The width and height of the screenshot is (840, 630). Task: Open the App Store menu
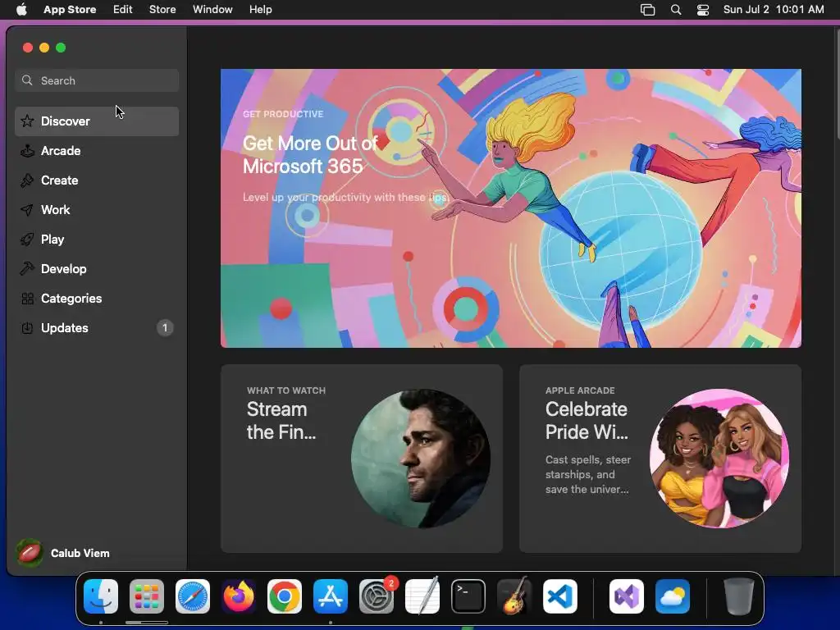click(x=70, y=9)
